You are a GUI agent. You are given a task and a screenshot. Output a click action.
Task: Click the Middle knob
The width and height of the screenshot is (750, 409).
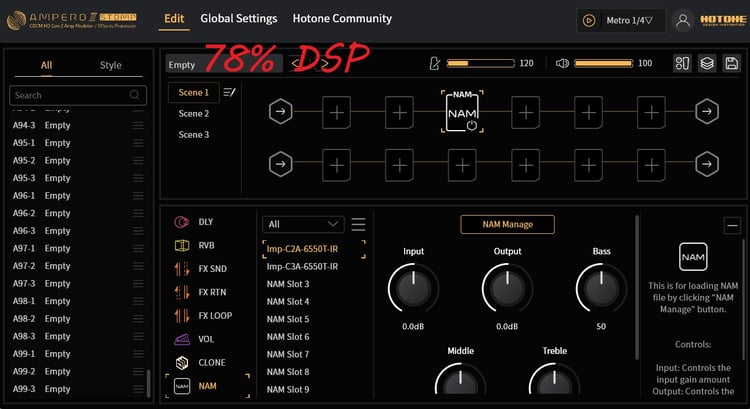click(460, 380)
